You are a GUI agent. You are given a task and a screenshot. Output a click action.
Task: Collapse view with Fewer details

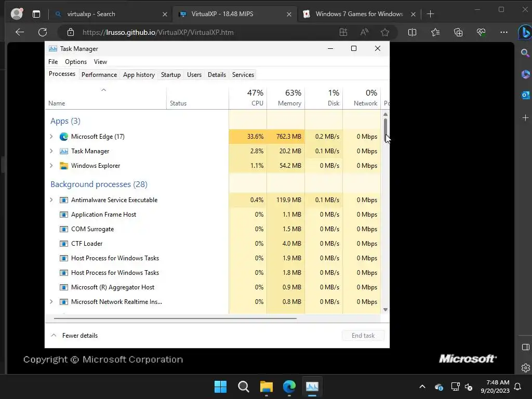pyautogui.click(x=74, y=336)
